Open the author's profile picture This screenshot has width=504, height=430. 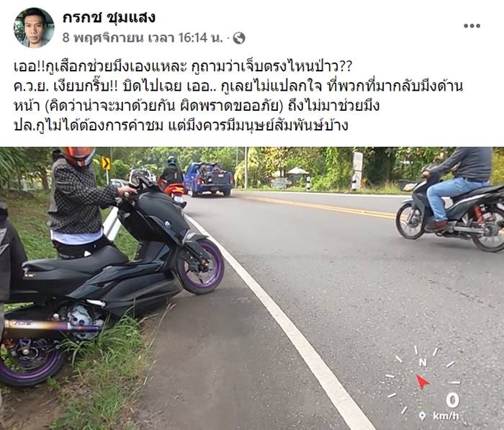coord(33,27)
